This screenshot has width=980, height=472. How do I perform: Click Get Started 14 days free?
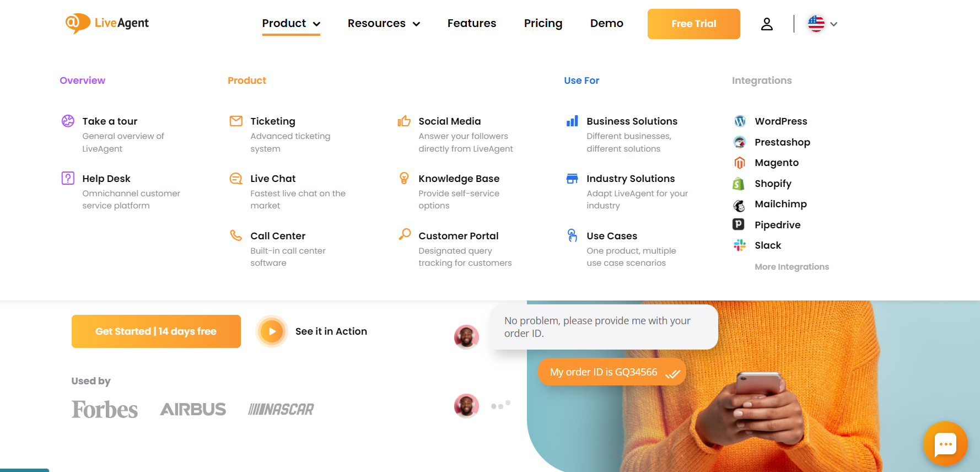tap(156, 331)
